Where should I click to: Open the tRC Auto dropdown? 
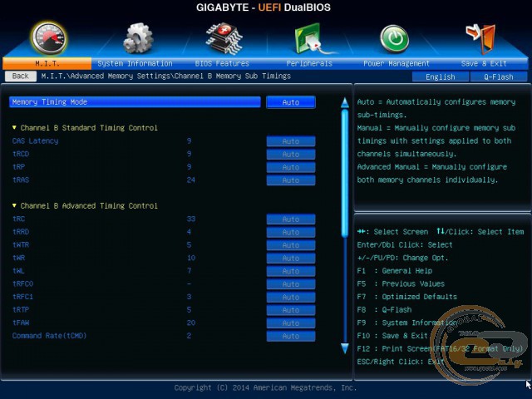(x=291, y=219)
